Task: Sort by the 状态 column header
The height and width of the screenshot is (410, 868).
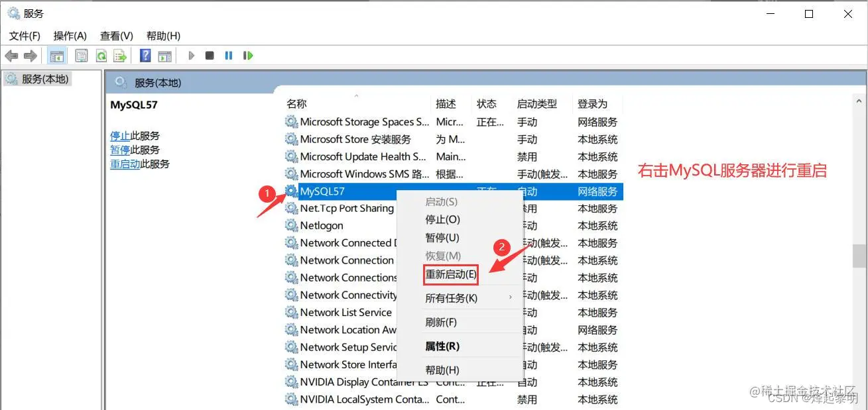Action: click(487, 104)
